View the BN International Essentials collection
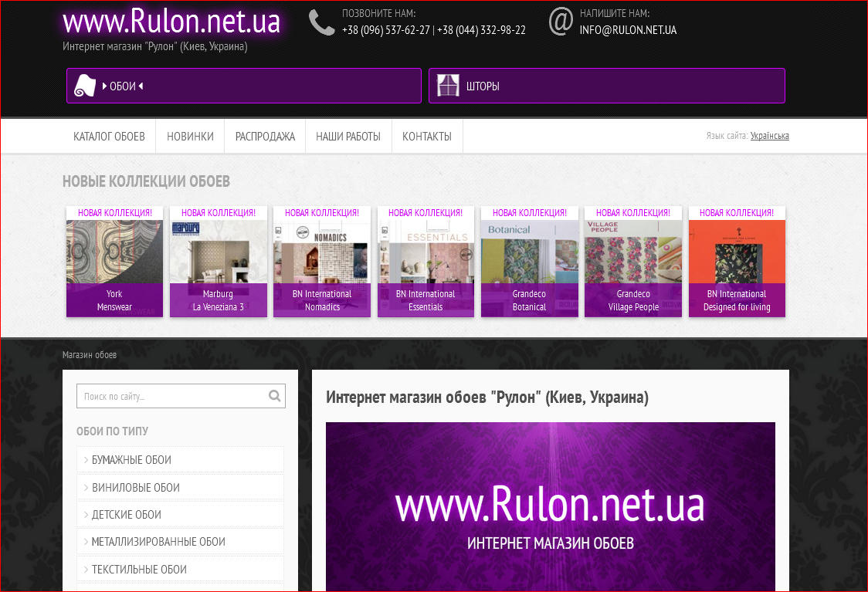Viewport: 868px width, 592px height. tap(426, 262)
